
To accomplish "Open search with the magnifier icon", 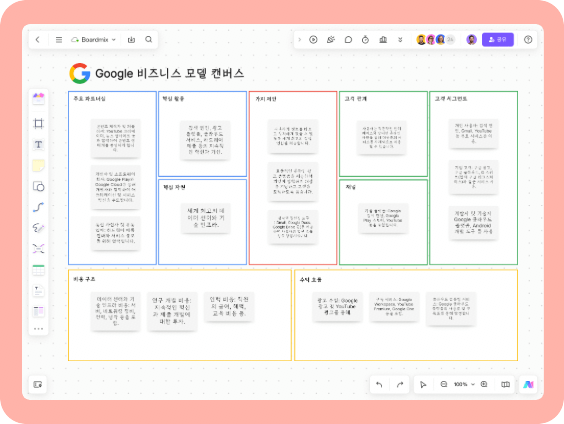I will [149, 40].
